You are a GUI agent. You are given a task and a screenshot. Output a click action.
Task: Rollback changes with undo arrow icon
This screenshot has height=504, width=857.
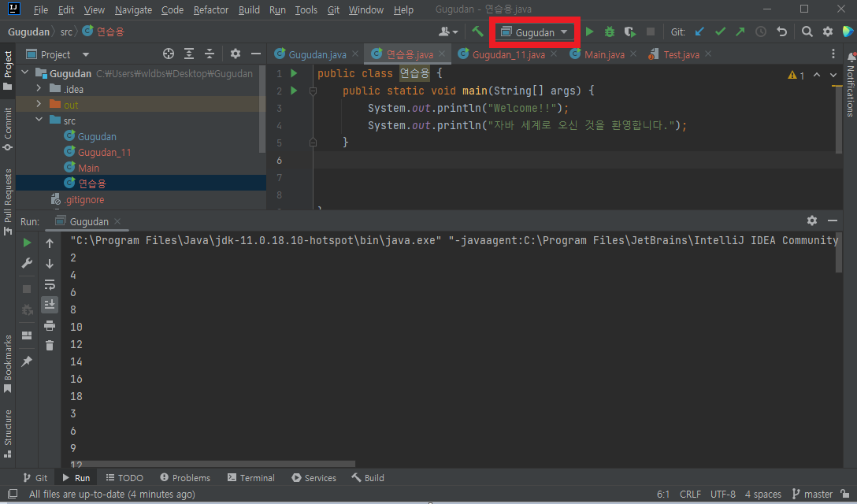point(781,31)
